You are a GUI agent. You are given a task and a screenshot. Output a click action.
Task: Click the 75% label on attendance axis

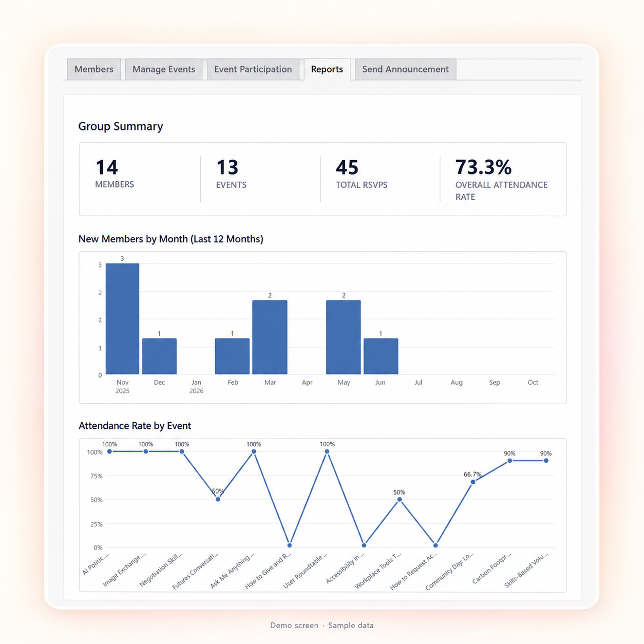97,476
